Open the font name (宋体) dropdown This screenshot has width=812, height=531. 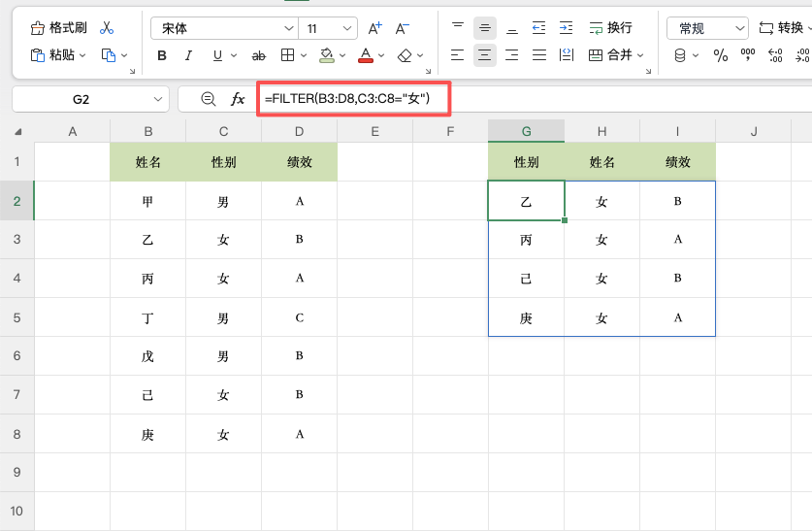289,28
